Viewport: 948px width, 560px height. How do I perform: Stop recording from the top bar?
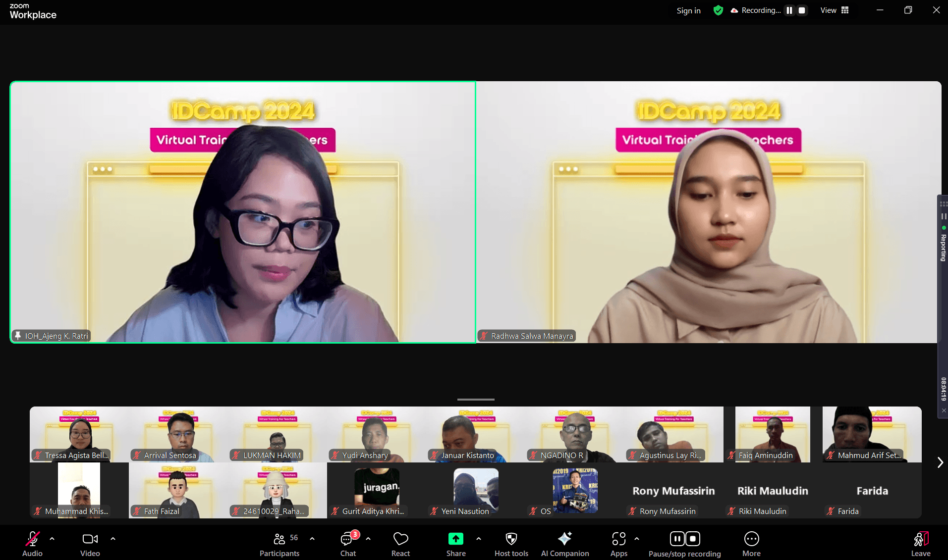802,10
